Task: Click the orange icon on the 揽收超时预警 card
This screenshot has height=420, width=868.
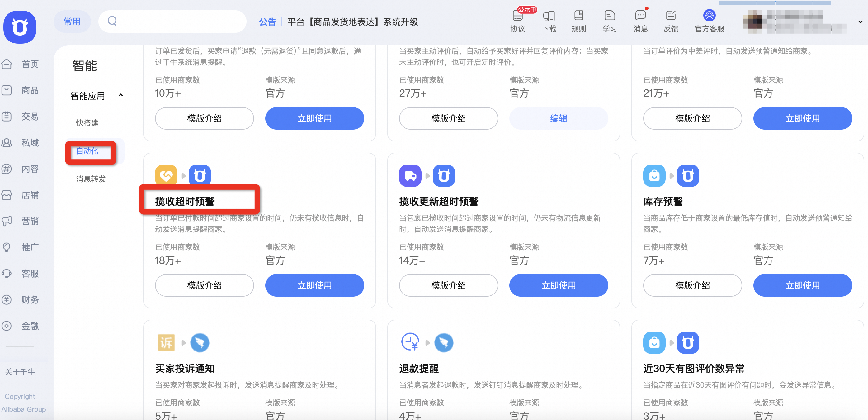Action: (x=166, y=175)
